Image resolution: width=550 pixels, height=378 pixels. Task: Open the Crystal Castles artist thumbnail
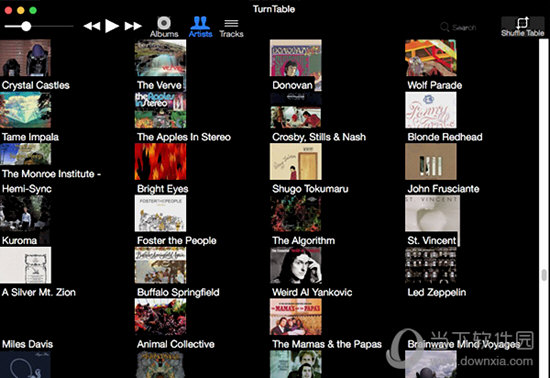(x=25, y=58)
